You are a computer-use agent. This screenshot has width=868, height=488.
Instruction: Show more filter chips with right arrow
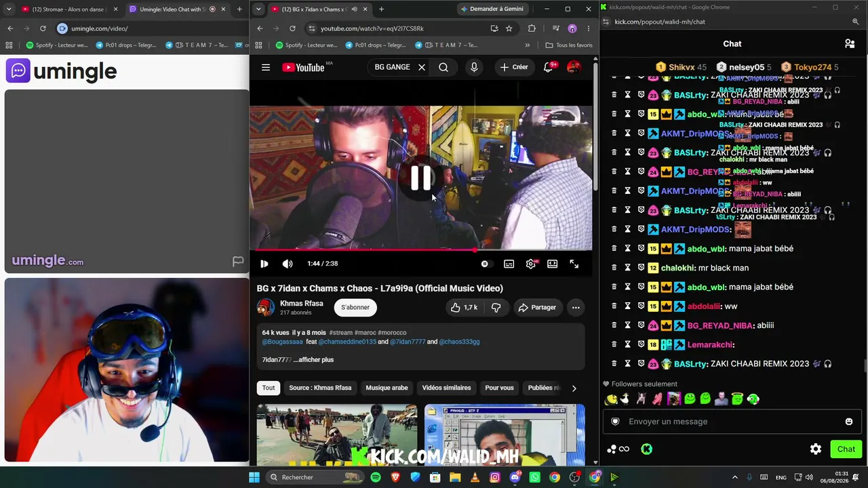[x=574, y=388]
